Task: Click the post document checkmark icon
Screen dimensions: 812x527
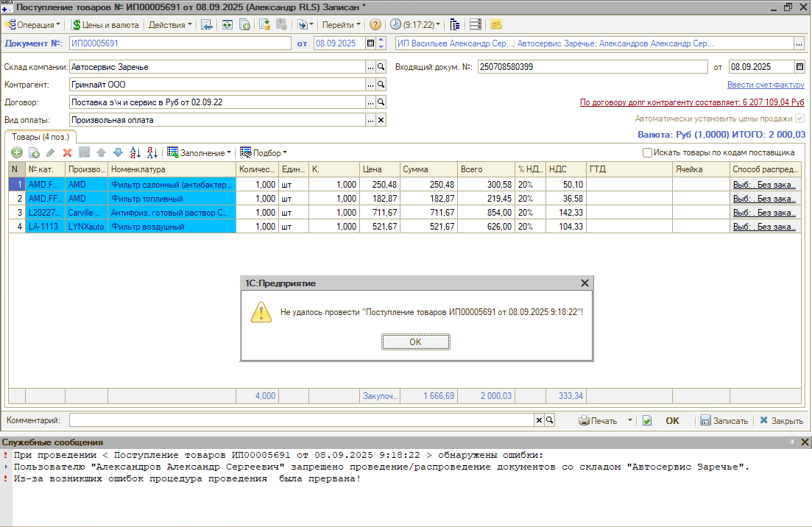Action: (647, 421)
